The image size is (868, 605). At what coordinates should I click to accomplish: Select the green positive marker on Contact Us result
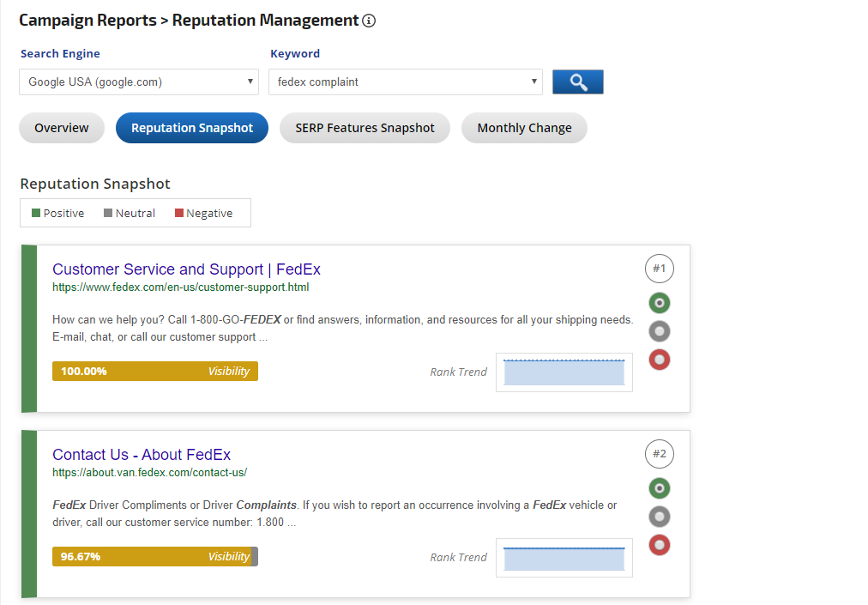659,487
